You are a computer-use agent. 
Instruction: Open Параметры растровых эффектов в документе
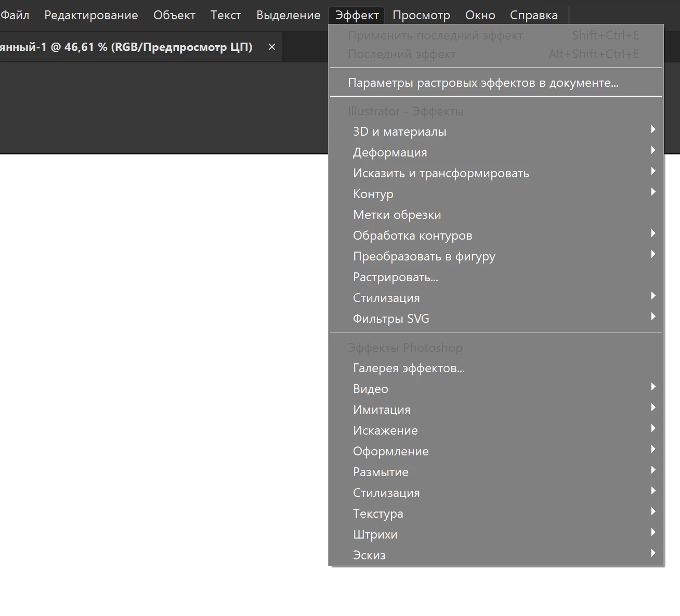pos(496,83)
